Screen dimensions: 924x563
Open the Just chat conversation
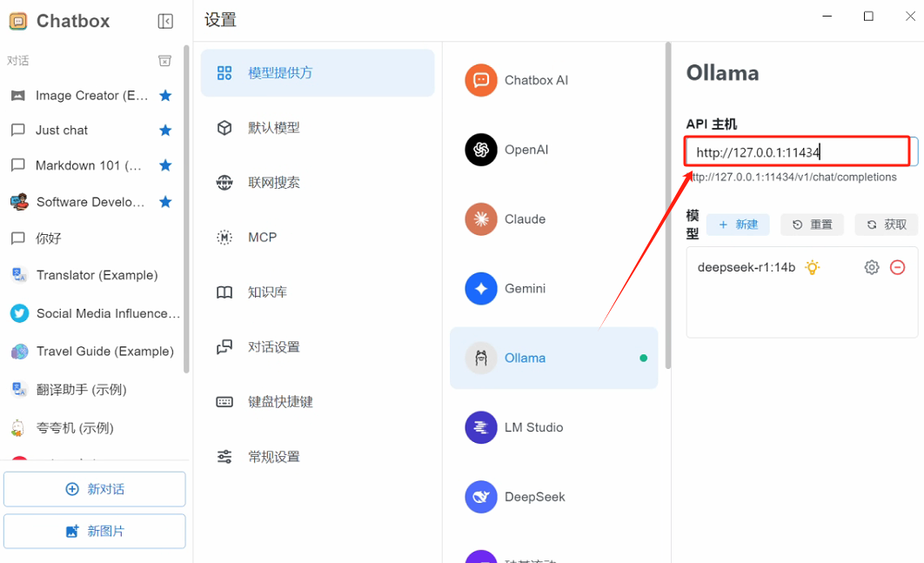tap(92, 131)
